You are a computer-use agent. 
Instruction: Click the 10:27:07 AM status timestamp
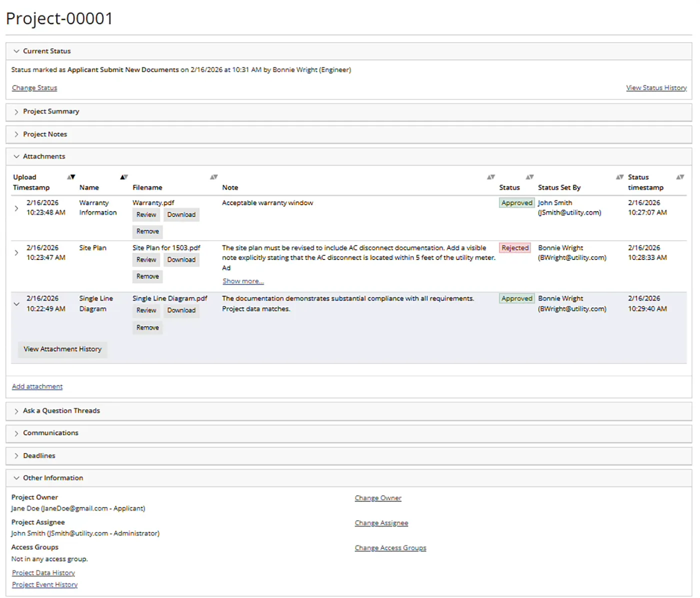pyautogui.click(x=647, y=212)
